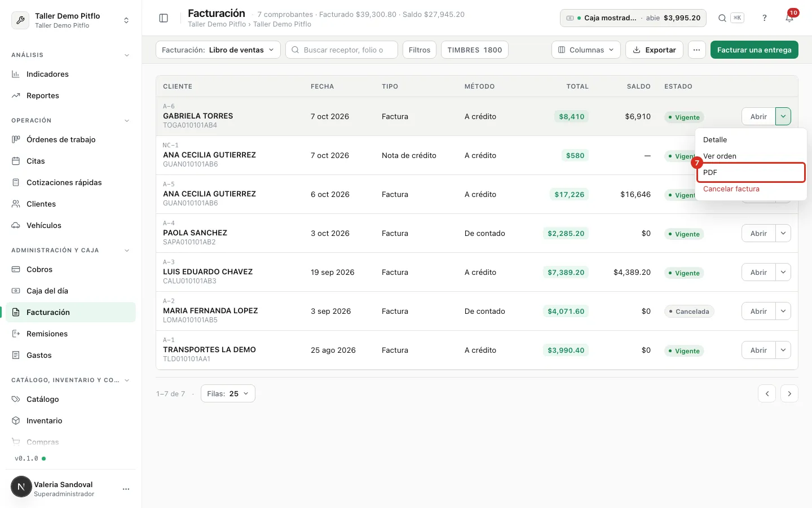Collapse the OPERACIÓN sidebar section

click(70, 120)
